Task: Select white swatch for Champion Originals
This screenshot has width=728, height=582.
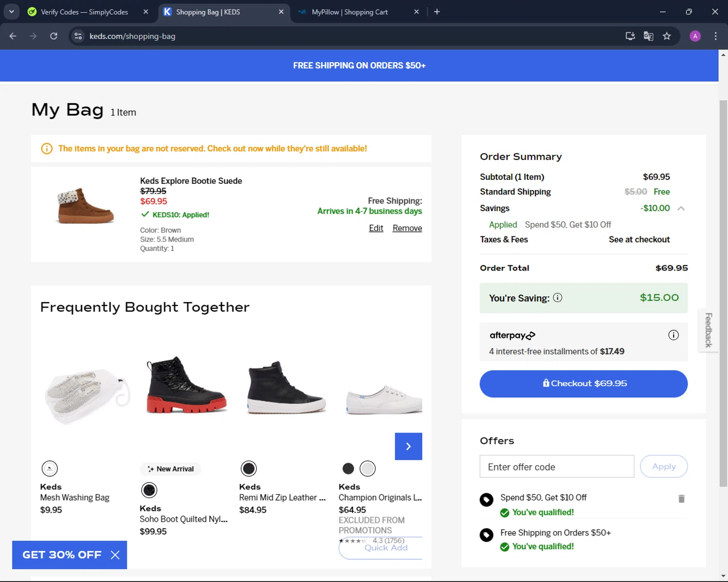Action: click(x=368, y=469)
